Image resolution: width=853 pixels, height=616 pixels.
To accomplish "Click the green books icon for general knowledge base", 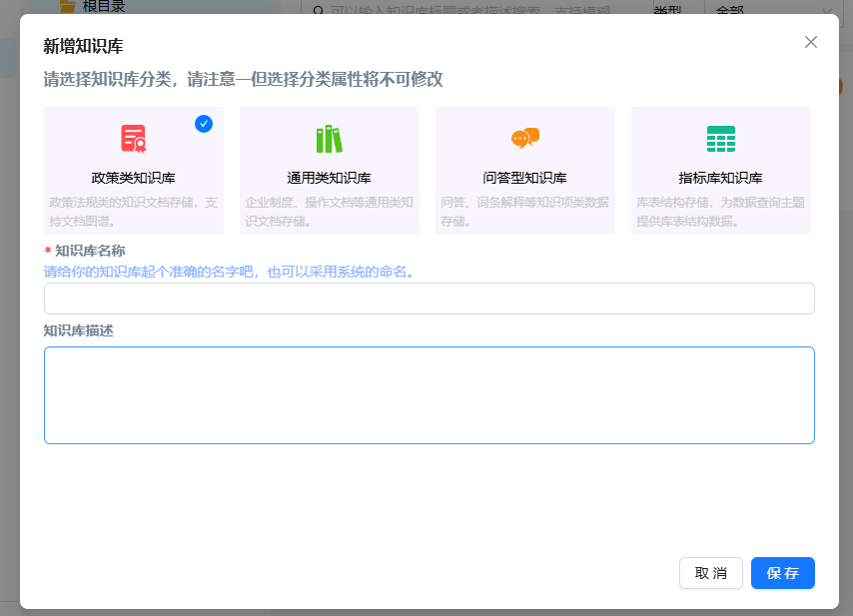I will tap(329, 139).
